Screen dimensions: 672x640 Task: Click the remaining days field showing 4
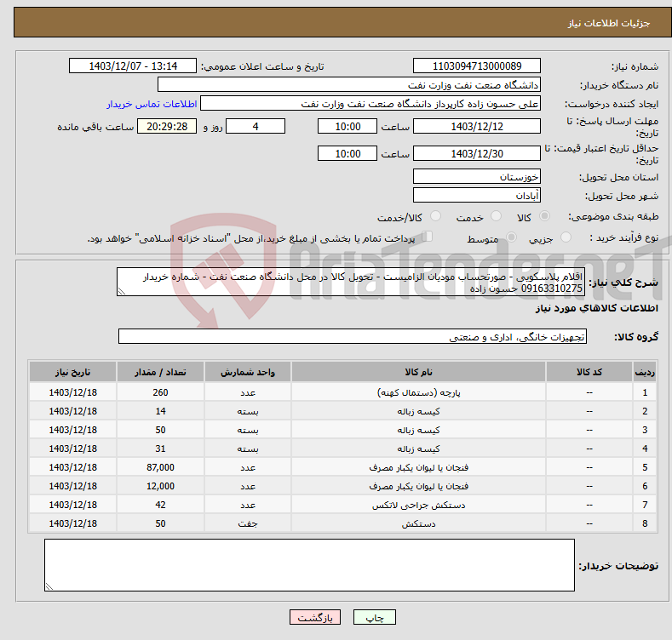pyautogui.click(x=256, y=126)
